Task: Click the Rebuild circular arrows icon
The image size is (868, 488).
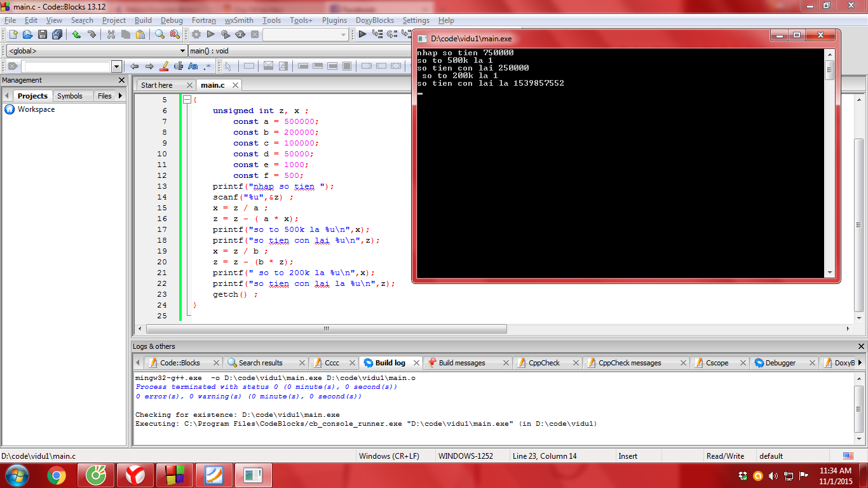Action: [x=240, y=34]
